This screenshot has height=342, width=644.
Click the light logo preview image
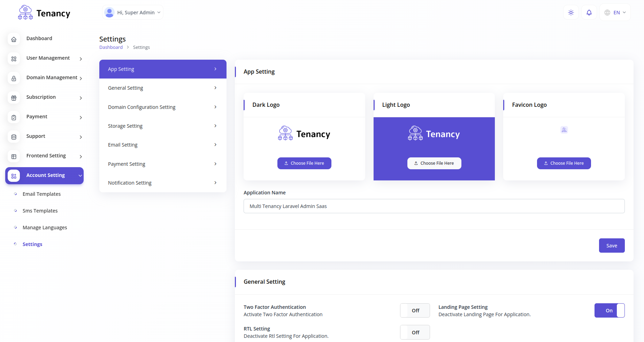tap(434, 134)
